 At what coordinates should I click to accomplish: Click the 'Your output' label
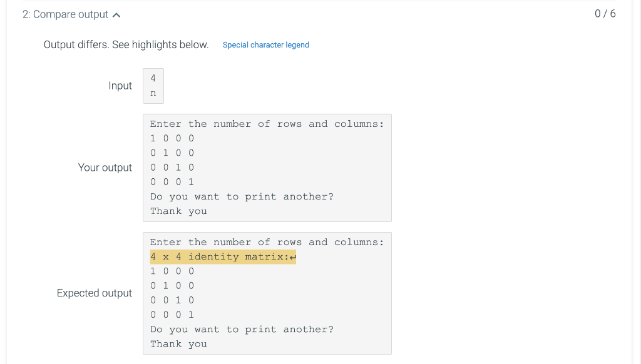coord(105,168)
